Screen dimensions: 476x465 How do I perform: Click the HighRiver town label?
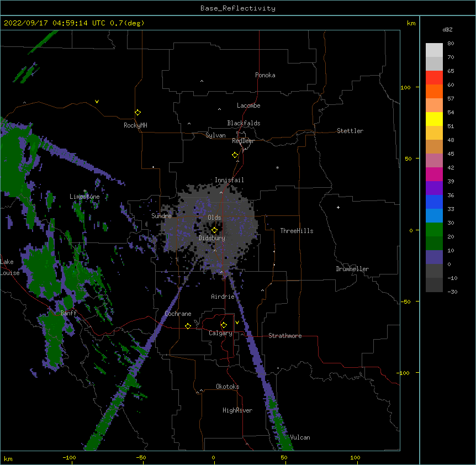237,410
